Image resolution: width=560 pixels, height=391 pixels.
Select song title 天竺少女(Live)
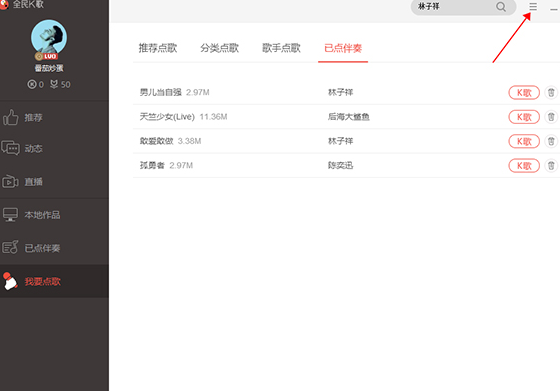point(167,117)
